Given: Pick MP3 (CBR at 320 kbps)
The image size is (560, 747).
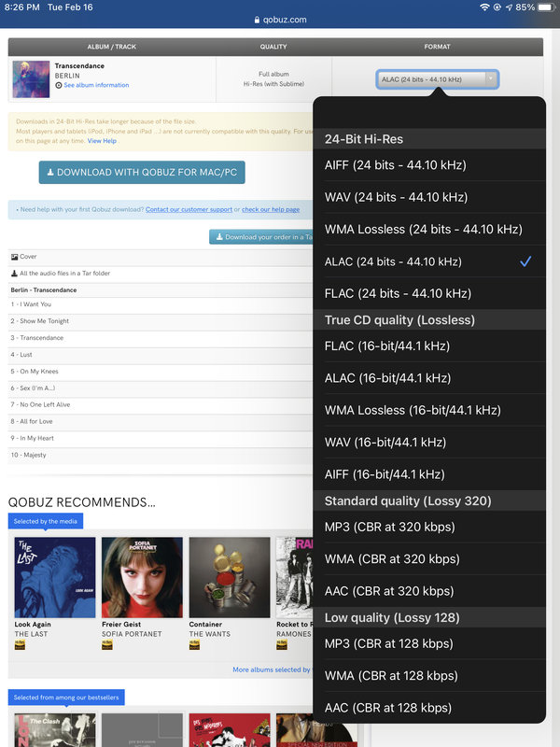Looking at the screenshot, I should click(429, 527).
